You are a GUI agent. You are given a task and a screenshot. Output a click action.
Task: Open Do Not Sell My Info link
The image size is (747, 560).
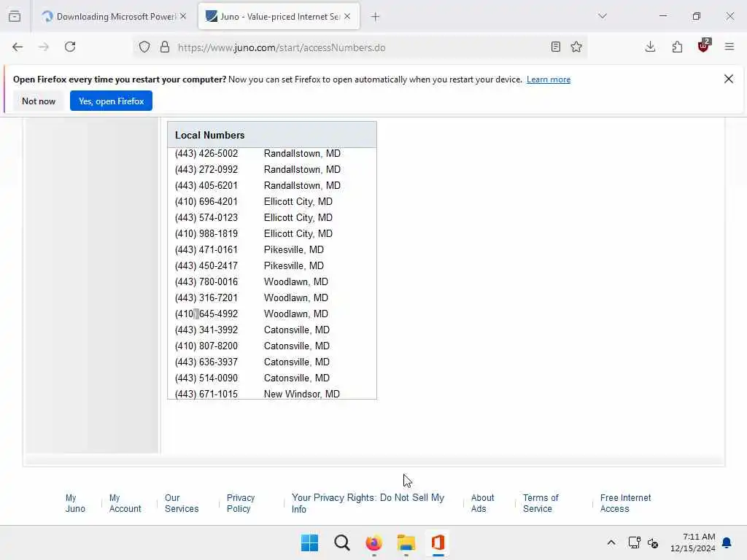click(x=368, y=503)
